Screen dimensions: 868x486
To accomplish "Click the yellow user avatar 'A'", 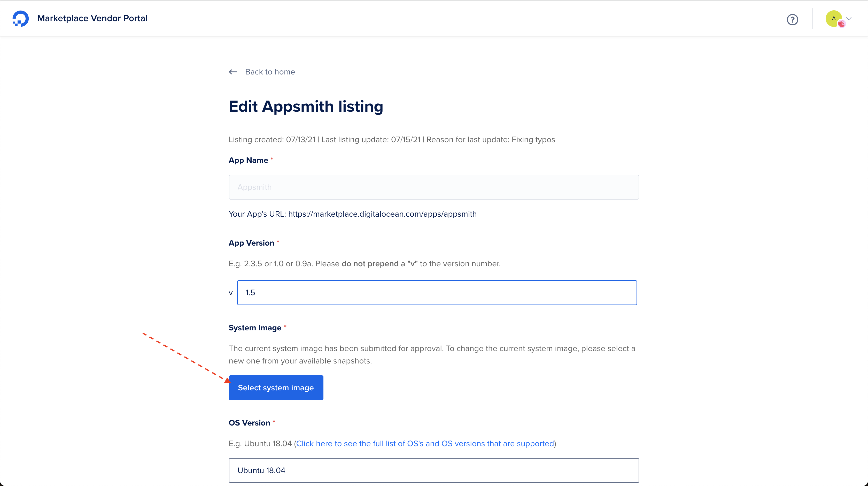I will (x=833, y=19).
